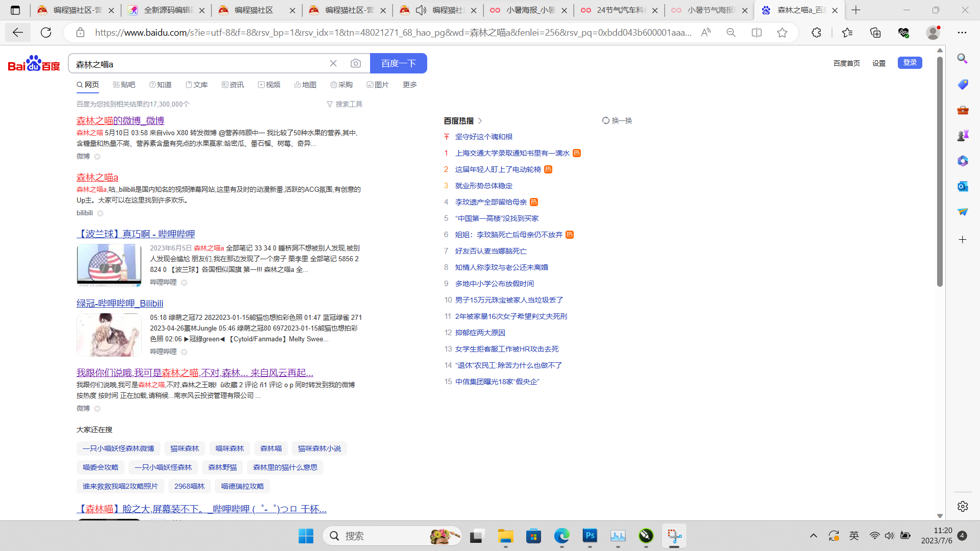Switch to 24节气汽车 browser tab

(x=619, y=10)
